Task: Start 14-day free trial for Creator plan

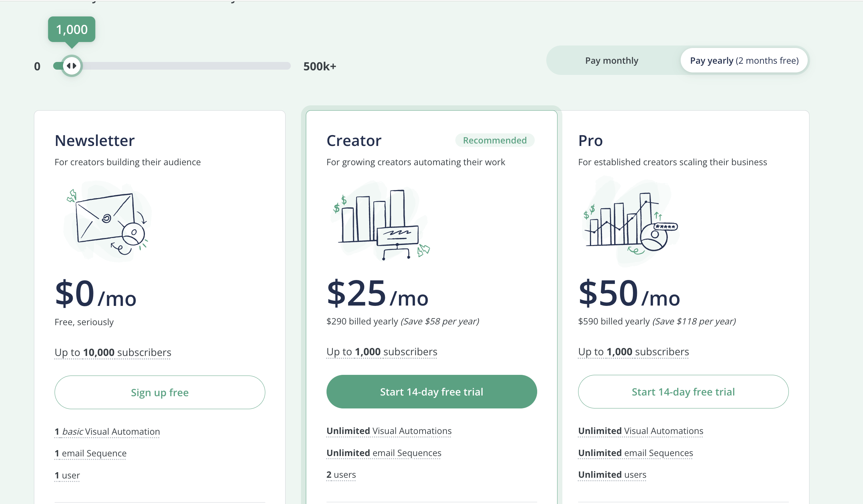Action: [431, 391]
